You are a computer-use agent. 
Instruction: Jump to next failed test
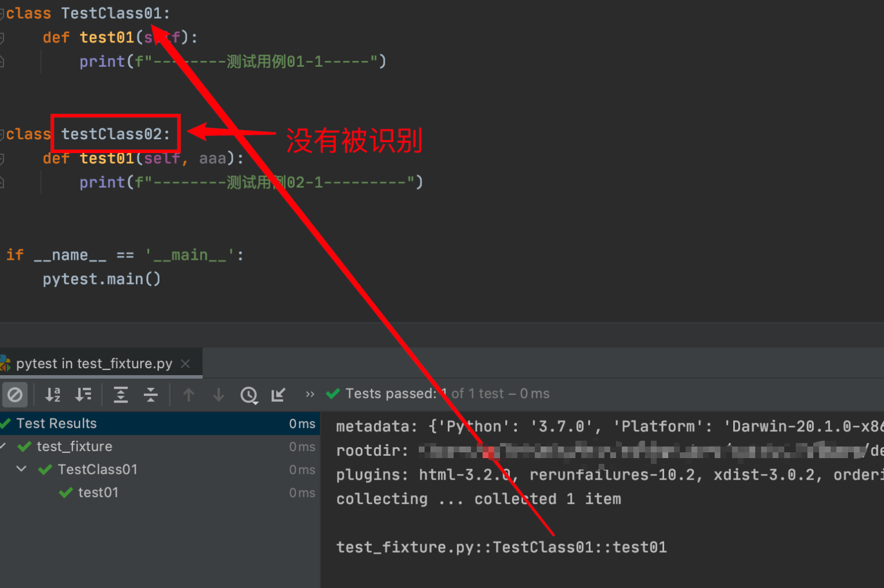219,395
